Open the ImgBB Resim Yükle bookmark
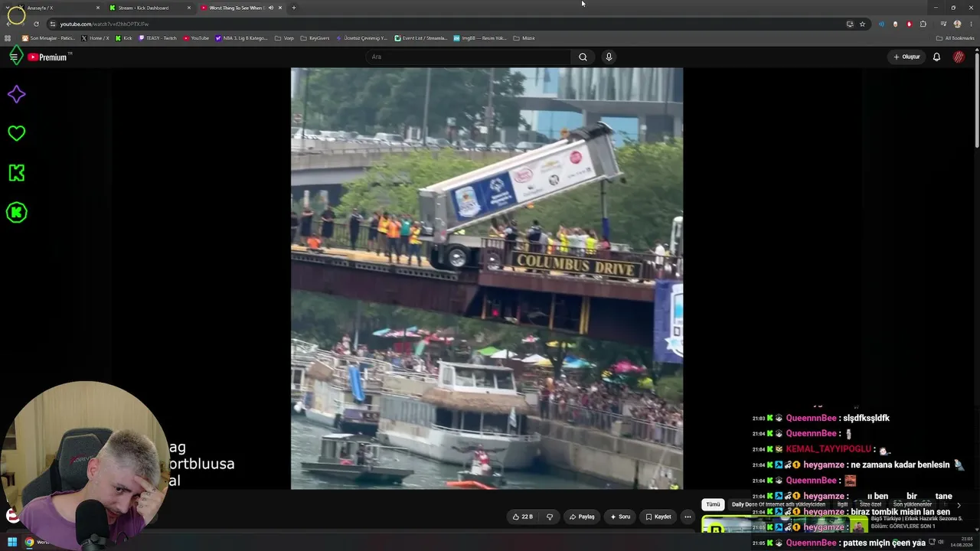Viewport: 980px width, 551px height. 480,37
